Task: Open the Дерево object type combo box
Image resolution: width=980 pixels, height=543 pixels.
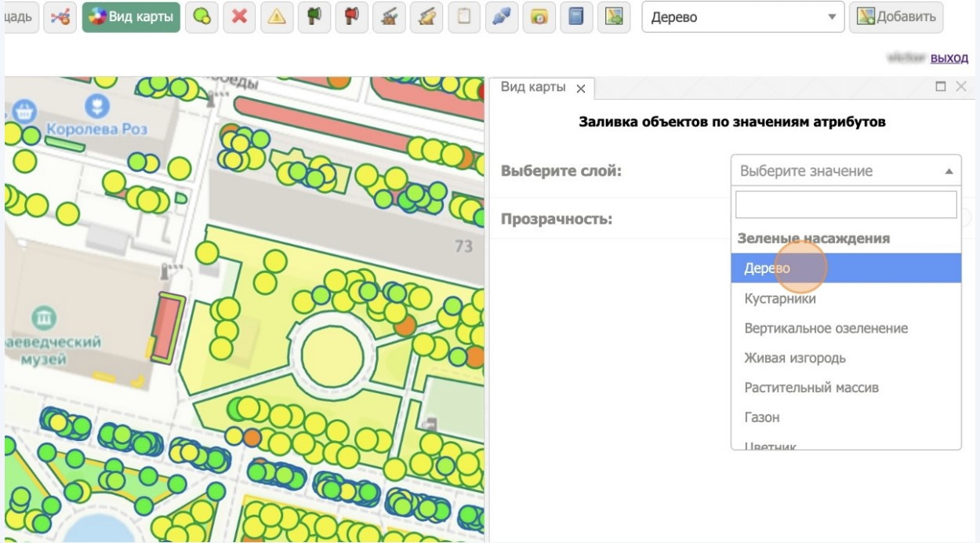Action: (x=742, y=17)
